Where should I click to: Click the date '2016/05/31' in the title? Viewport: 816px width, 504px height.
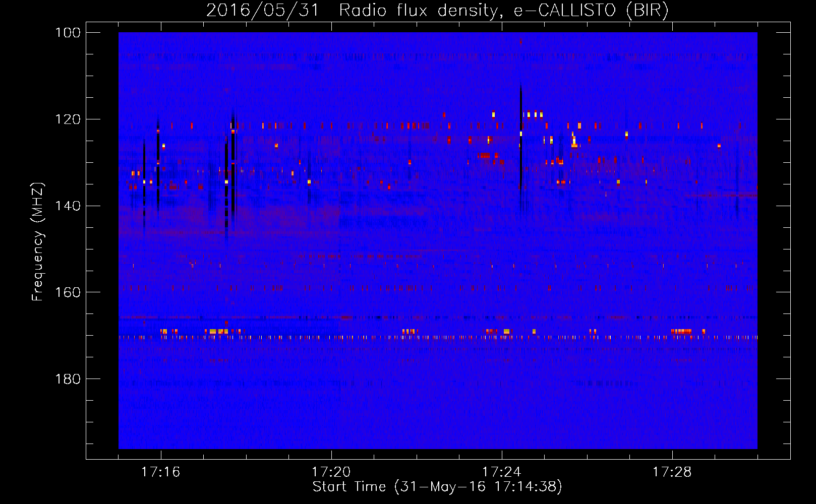pos(263,11)
